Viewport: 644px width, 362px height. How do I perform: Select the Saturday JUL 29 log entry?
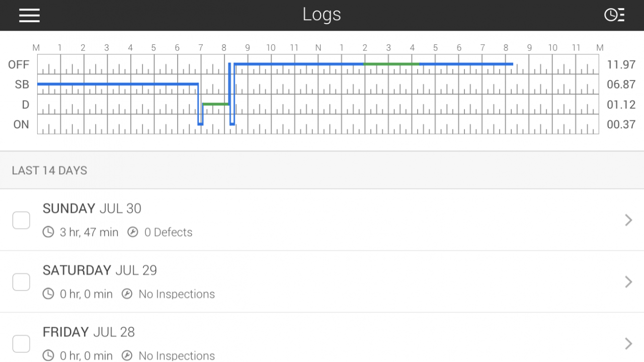tap(322, 282)
